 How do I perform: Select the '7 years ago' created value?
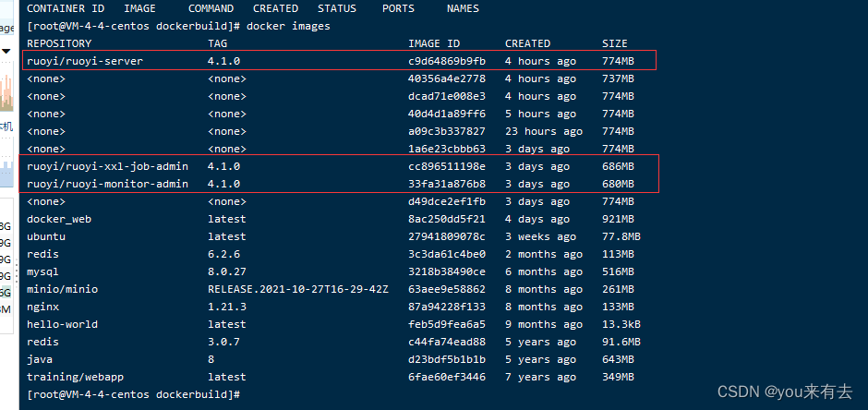[540, 377]
